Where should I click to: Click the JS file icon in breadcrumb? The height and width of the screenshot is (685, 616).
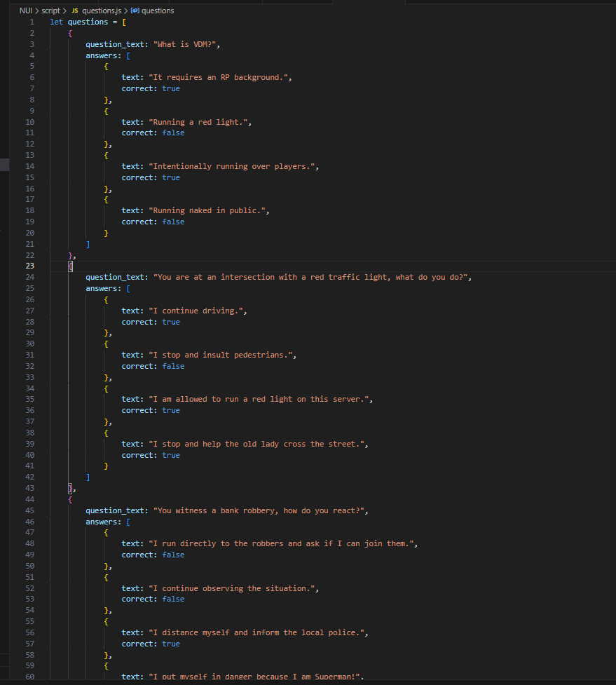[75, 11]
